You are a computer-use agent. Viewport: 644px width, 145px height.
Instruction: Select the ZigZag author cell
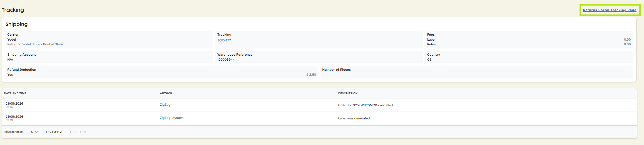click(x=165, y=105)
